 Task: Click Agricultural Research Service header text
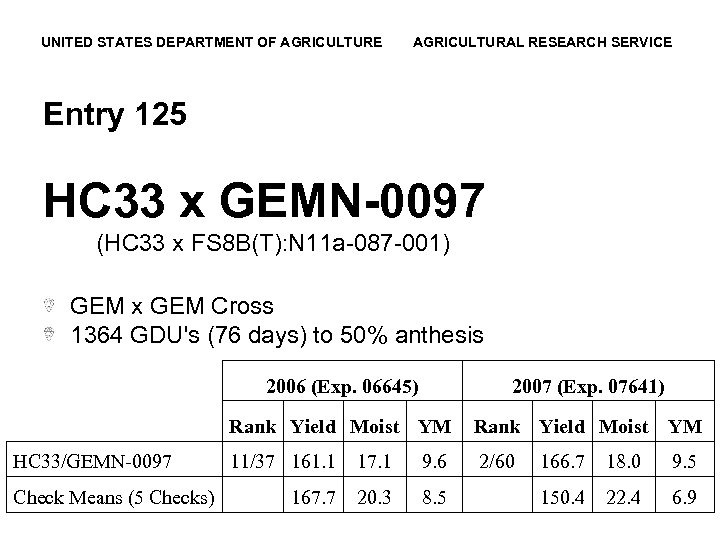[542, 42]
